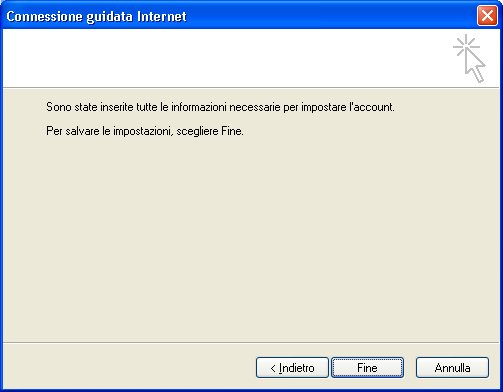This screenshot has width=503, height=392.
Task: Click the "<" arrow on Indietro button
Action: point(273,368)
